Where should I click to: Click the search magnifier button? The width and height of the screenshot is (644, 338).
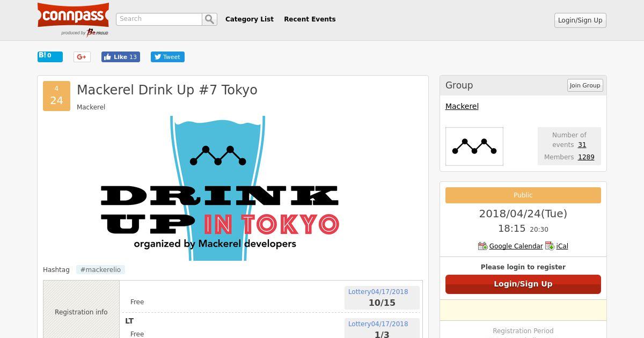pyautogui.click(x=210, y=19)
